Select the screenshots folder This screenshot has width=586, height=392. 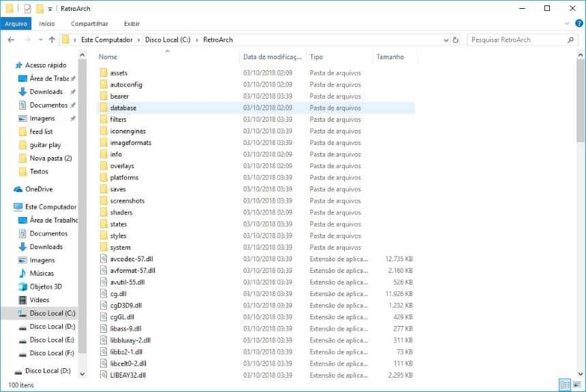tap(127, 201)
